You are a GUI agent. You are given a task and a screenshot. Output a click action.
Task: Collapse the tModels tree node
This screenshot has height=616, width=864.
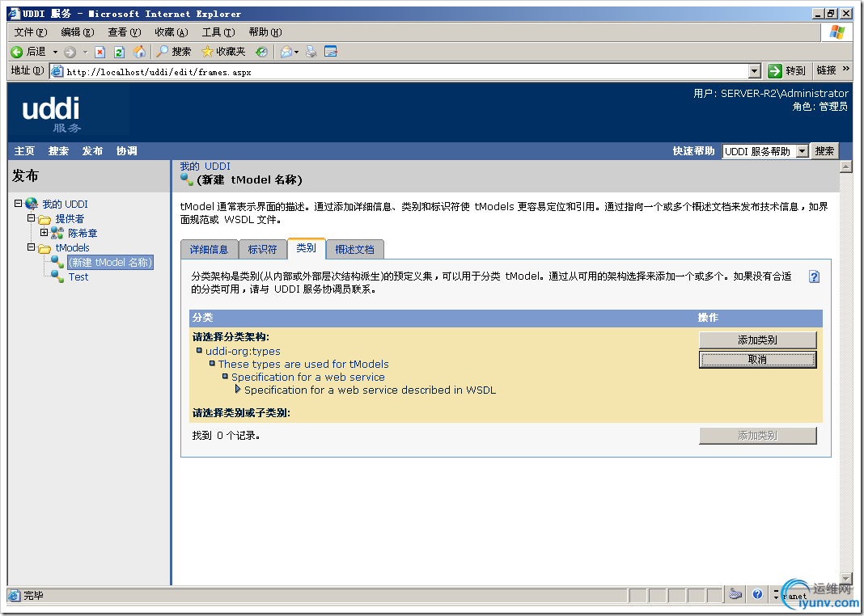32,247
